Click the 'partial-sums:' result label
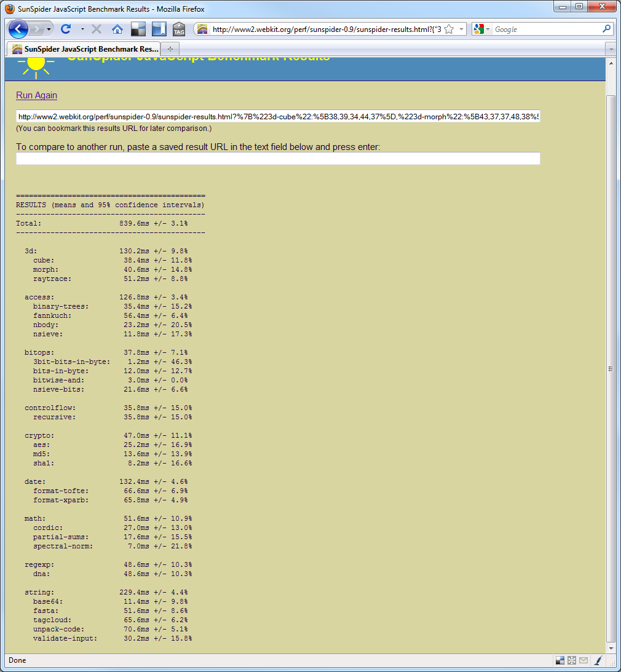This screenshot has width=621, height=672. pyautogui.click(x=61, y=537)
